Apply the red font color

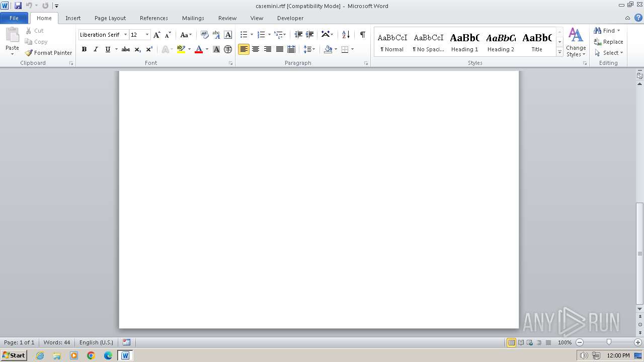tap(199, 49)
